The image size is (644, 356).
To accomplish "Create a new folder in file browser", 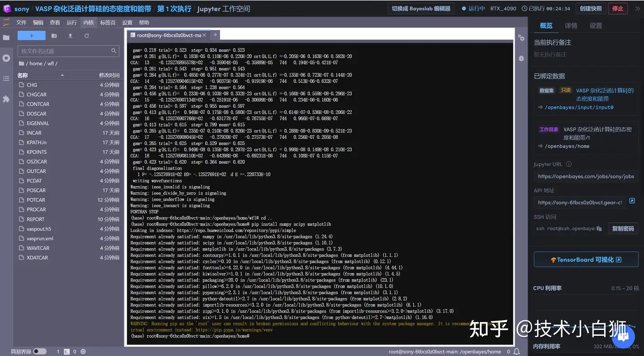I will coord(54,36).
